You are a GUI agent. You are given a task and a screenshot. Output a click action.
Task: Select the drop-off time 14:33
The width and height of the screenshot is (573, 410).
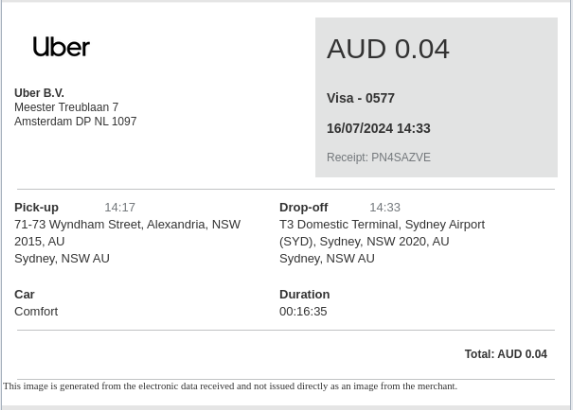(385, 207)
